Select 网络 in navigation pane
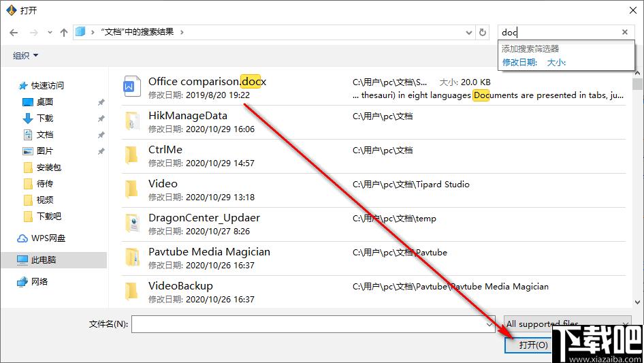 (x=33, y=281)
